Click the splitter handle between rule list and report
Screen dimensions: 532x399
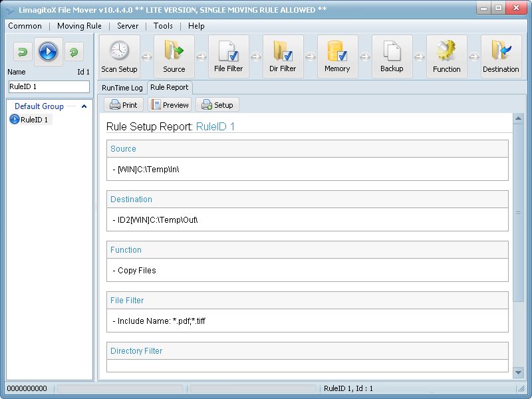point(96,207)
